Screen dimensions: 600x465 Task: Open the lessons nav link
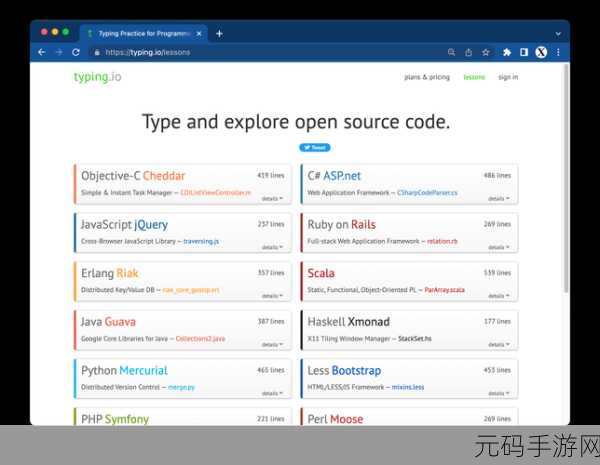(x=474, y=77)
